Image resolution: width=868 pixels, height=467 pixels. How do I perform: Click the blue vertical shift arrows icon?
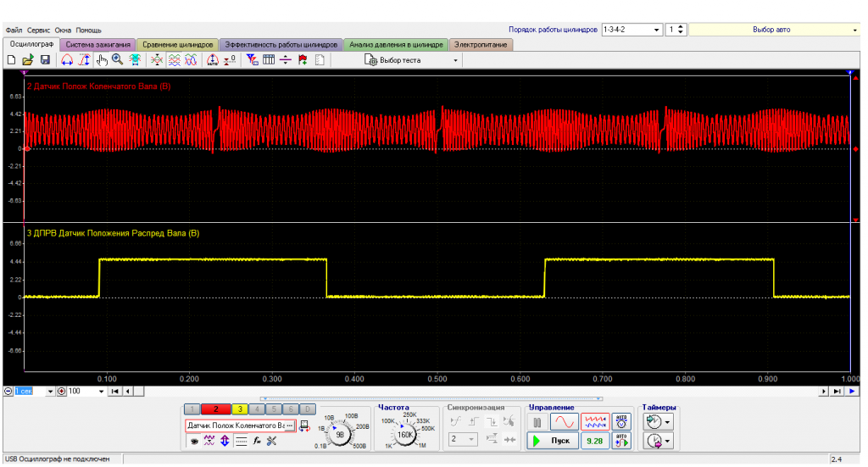pos(225,441)
